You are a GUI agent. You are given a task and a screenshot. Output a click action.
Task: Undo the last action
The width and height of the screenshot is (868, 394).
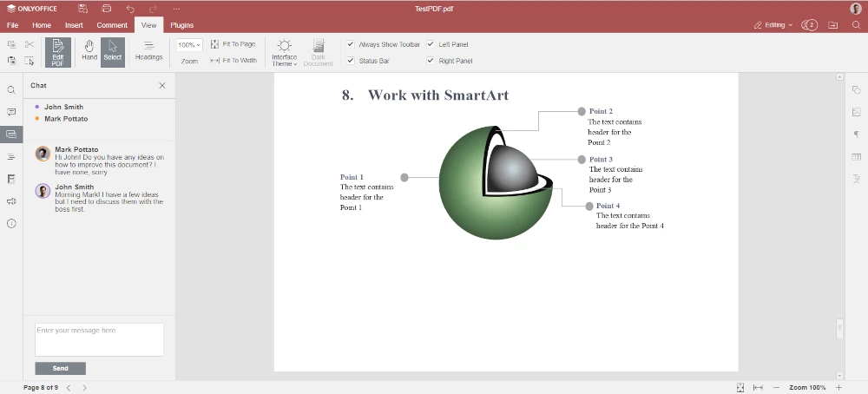pos(130,9)
